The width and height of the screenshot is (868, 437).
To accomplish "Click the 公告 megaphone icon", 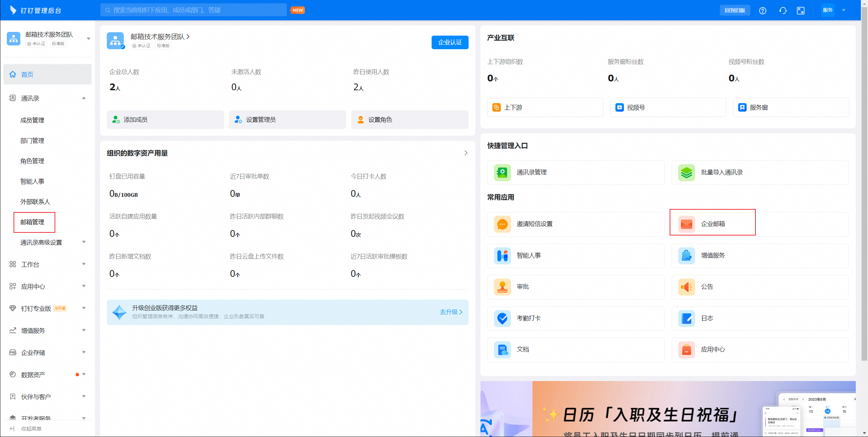I will pyautogui.click(x=686, y=287).
